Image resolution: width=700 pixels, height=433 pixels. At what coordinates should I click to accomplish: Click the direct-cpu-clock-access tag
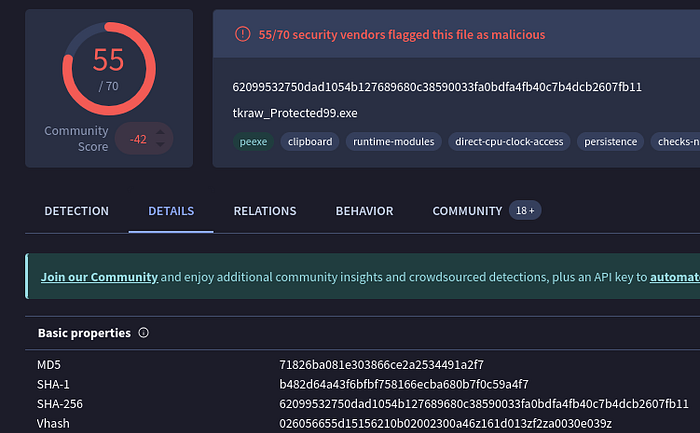tap(509, 142)
